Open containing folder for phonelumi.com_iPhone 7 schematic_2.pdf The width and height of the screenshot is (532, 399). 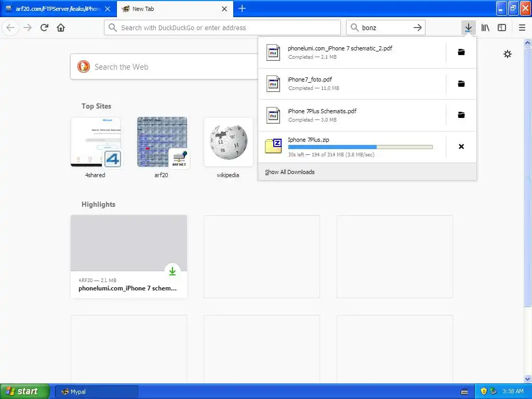461,52
